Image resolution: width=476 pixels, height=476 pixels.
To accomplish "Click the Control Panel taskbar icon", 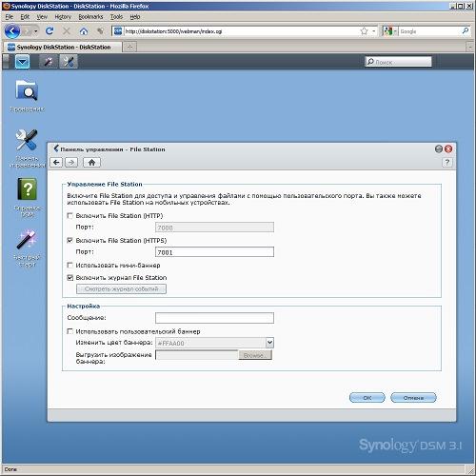I will (x=69, y=62).
